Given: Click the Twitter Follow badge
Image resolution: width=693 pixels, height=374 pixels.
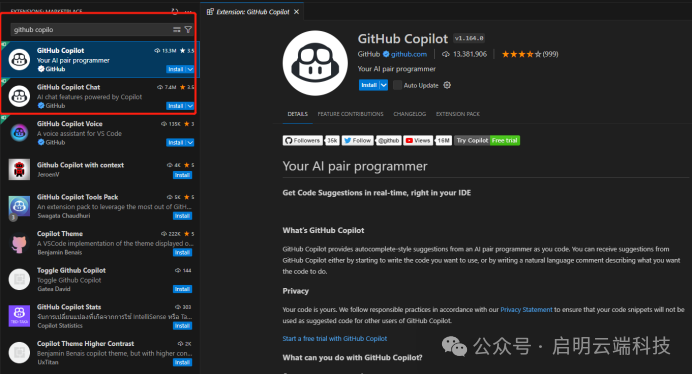Looking at the screenshot, I should coord(358,140).
